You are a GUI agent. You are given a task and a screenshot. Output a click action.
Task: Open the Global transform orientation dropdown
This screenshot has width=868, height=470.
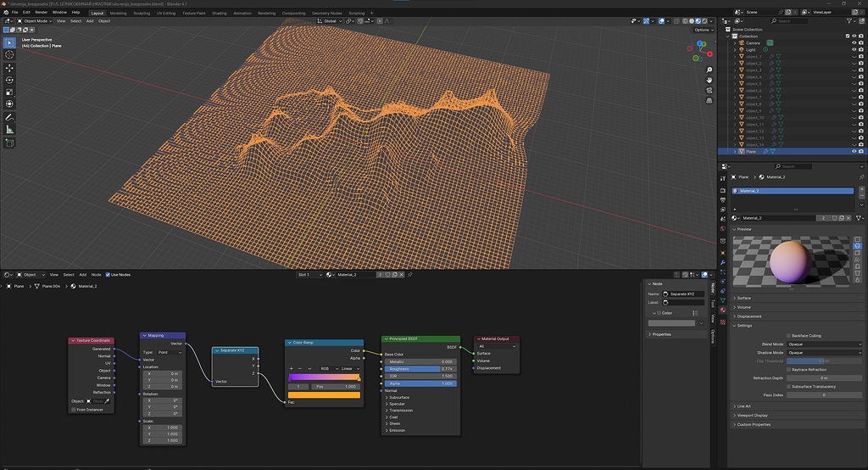(330, 21)
